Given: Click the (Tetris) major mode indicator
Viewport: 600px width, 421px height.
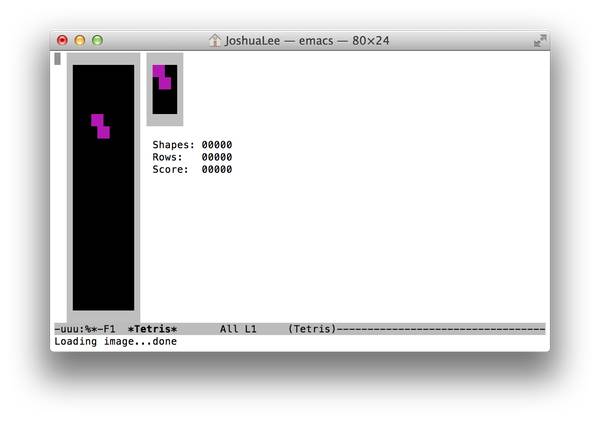Looking at the screenshot, I should 311,329.
